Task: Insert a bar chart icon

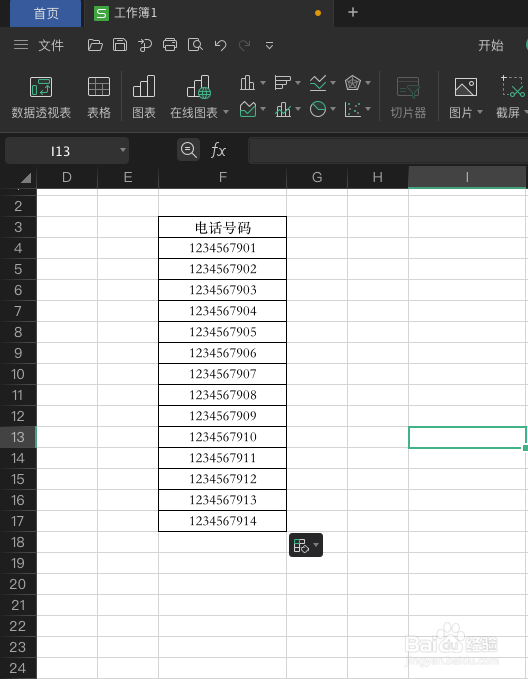Action: 282,82
